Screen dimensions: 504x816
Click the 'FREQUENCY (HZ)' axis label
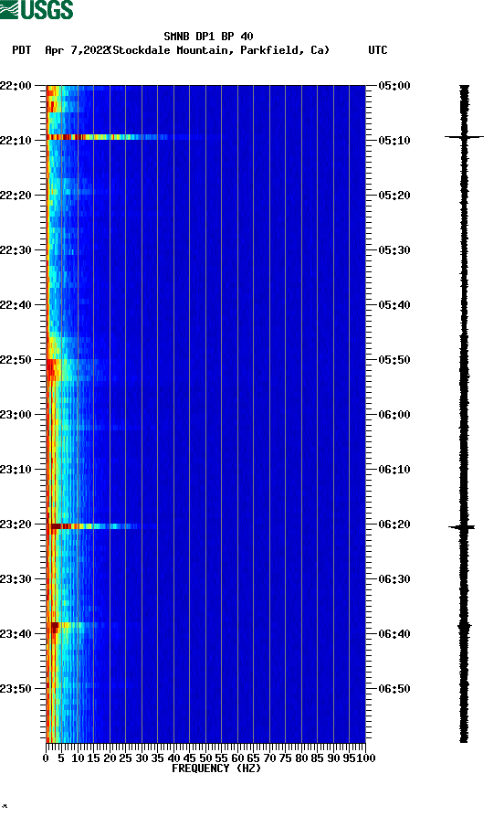pyautogui.click(x=215, y=768)
